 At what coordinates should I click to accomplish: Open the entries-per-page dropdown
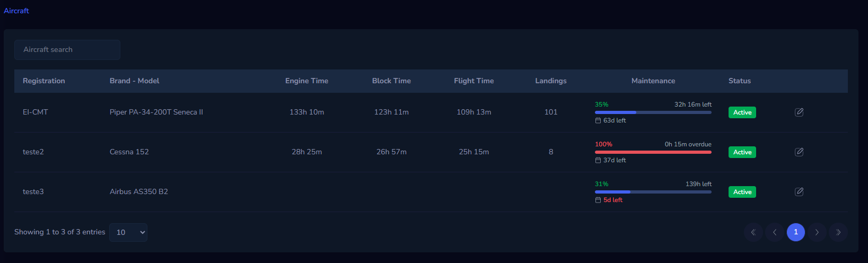[128, 232]
